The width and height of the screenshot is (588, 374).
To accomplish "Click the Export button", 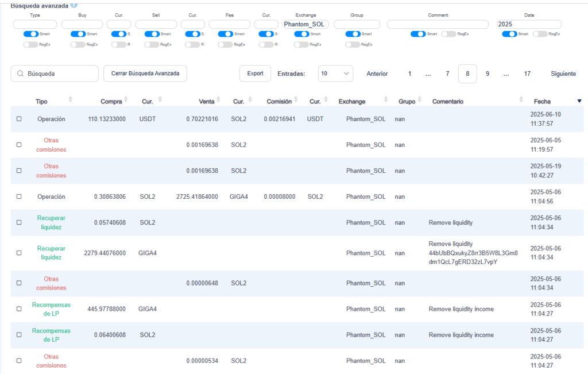I will [x=255, y=74].
